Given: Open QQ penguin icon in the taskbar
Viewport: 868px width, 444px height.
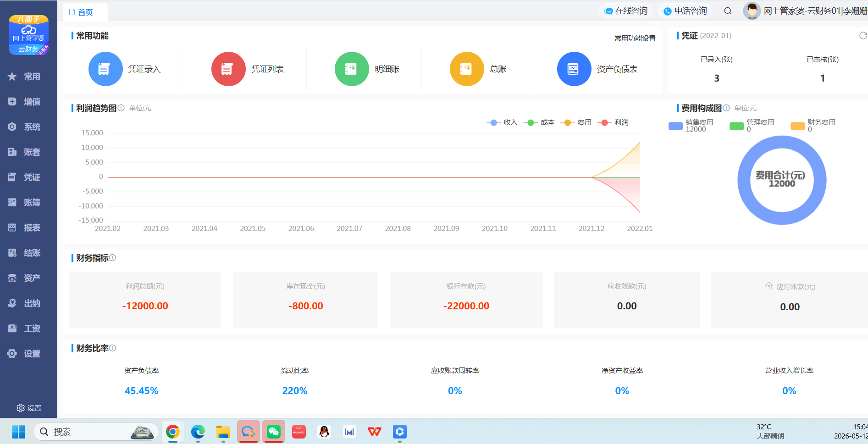Looking at the screenshot, I should (x=324, y=432).
